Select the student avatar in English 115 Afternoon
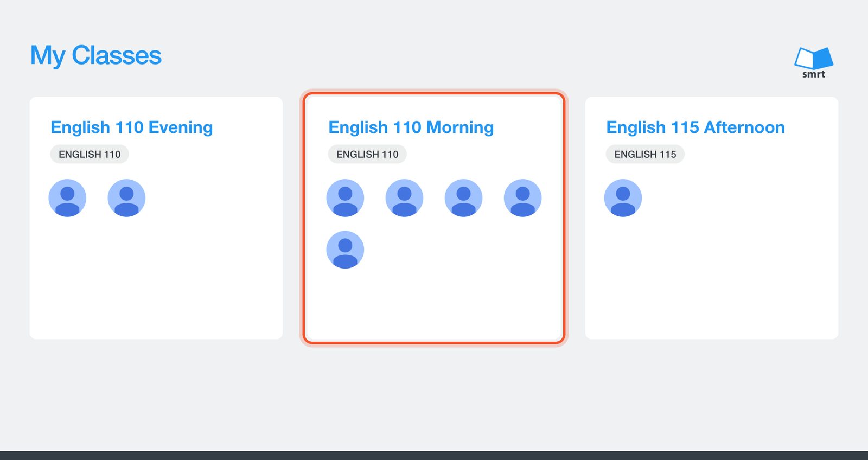Image resolution: width=868 pixels, height=460 pixels. 623,198
